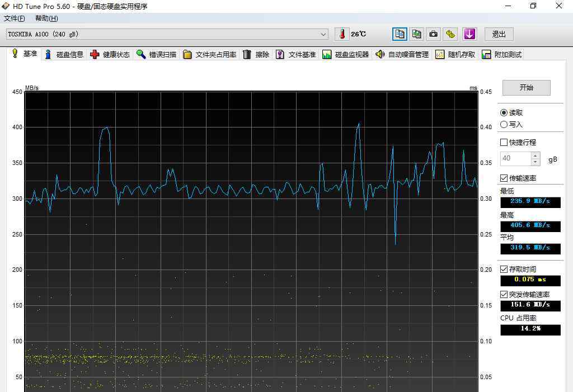Click the camera save-screenshot icon
This screenshot has width=573, height=392.
(x=434, y=34)
